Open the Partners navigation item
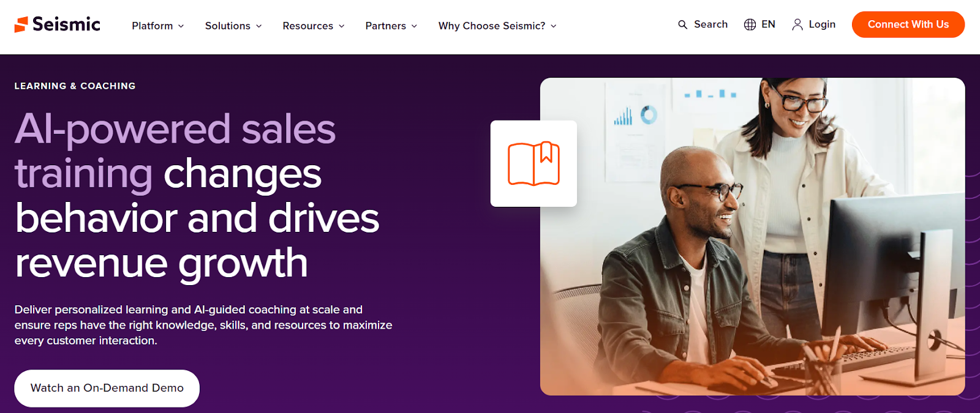980x413 pixels. point(386,26)
